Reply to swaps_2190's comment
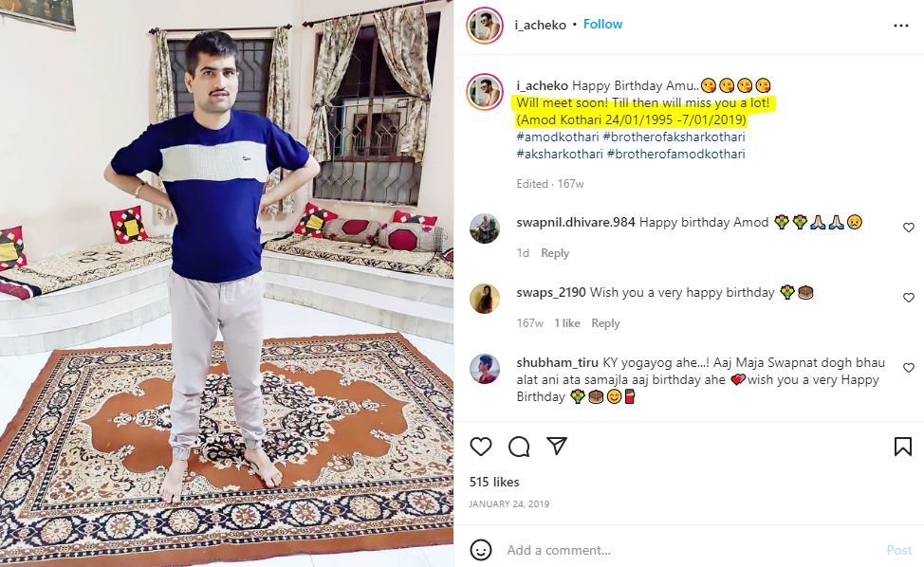Viewport: 924px width, 567px height. coord(606,323)
